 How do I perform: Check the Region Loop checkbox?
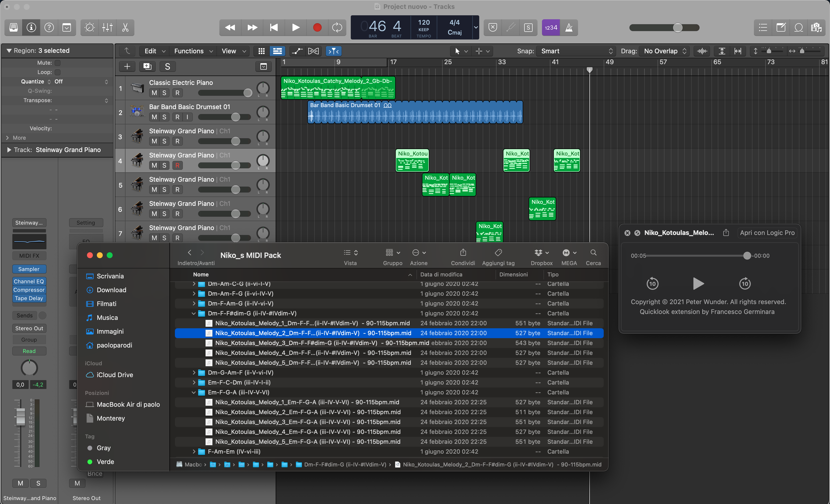tap(58, 72)
